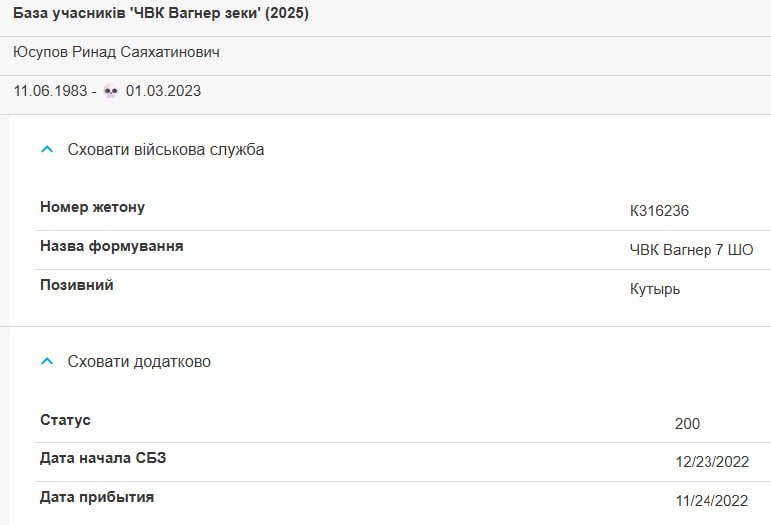Click the skull icon beside death date
The height and width of the screenshot is (525, 771).
111,91
